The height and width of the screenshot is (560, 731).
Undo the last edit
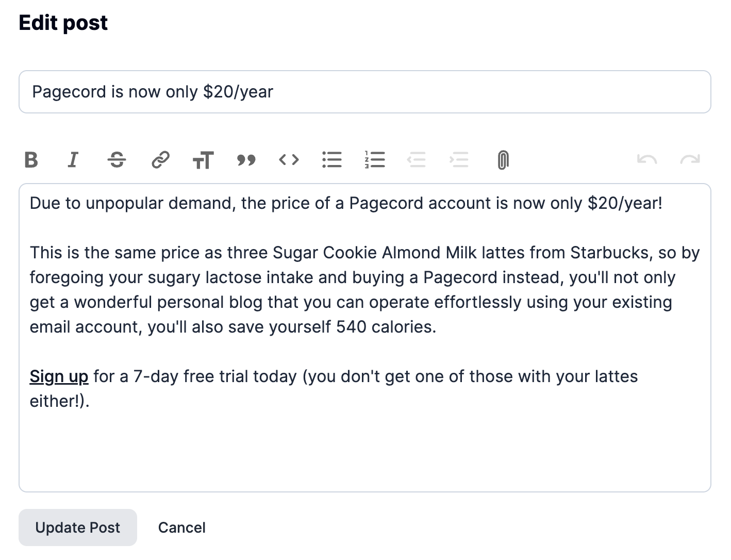[x=647, y=160]
